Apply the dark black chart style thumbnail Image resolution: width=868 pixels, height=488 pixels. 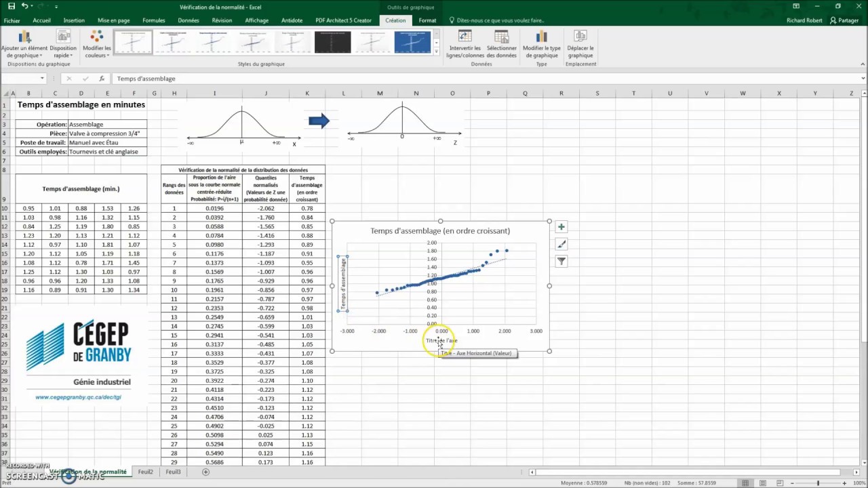tap(332, 43)
